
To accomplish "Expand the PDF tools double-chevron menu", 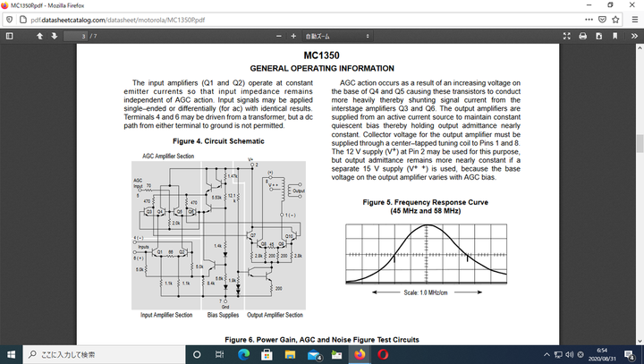I will coord(633,37).
